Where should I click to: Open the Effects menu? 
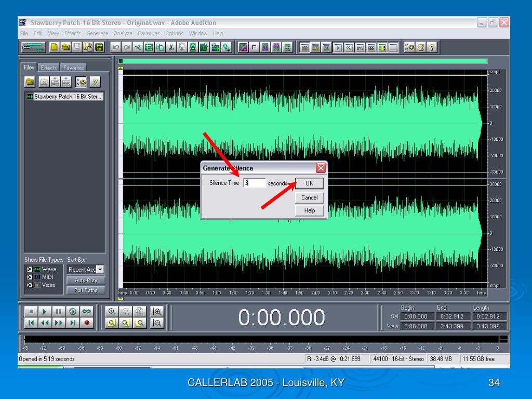(73, 33)
